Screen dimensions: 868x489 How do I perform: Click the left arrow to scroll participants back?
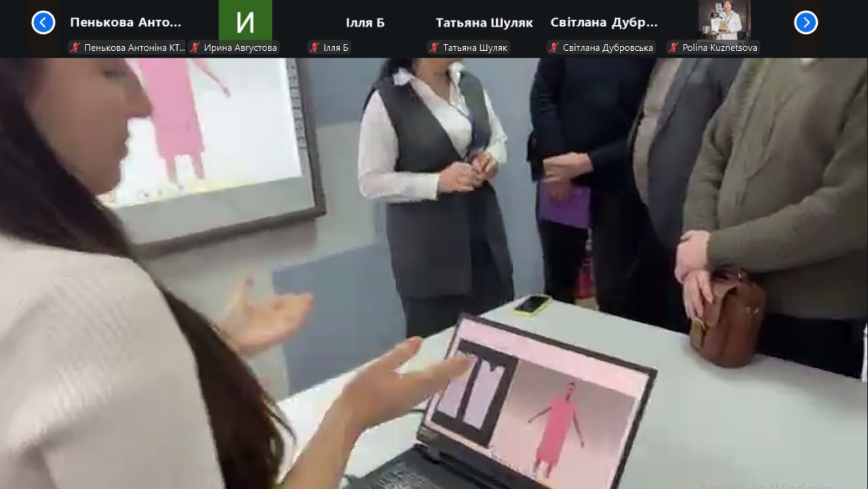(43, 22)
